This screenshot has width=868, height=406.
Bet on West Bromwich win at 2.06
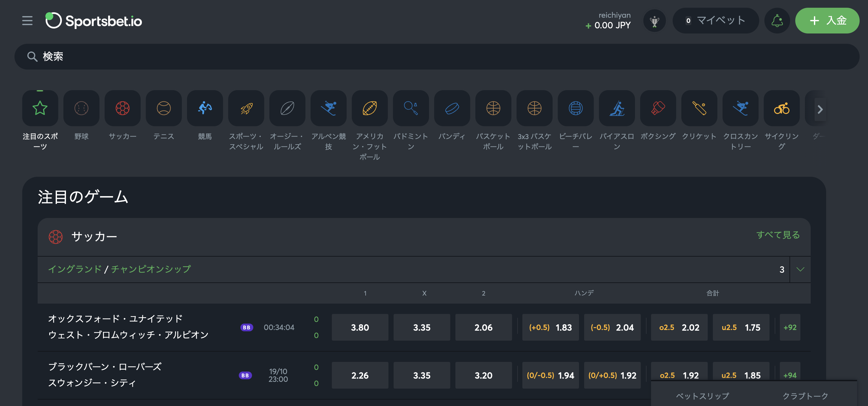(x=483, y=327)
